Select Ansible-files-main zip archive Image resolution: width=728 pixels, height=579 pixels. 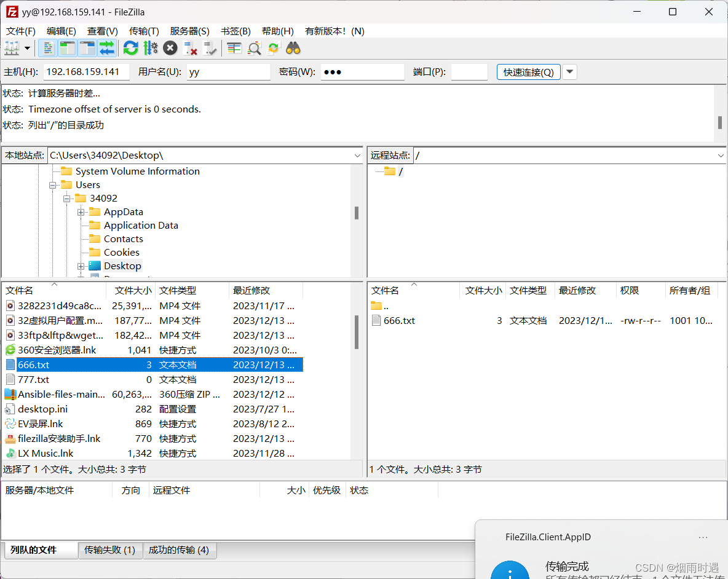[153, 395]
